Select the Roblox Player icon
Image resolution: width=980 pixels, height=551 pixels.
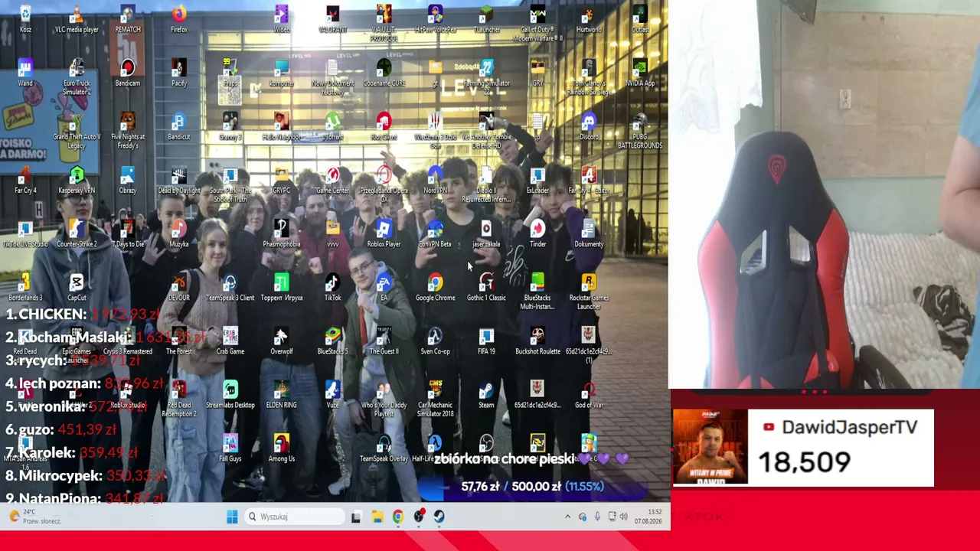pyautogui.click(x=384, y=234)
